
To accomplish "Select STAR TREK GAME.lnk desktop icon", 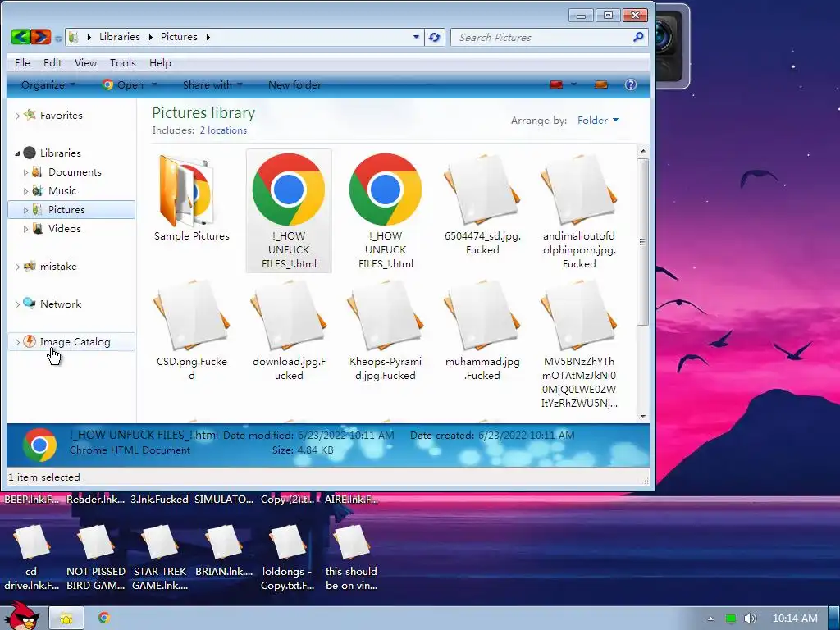I will pyautogui.click(x=160, y=557).
